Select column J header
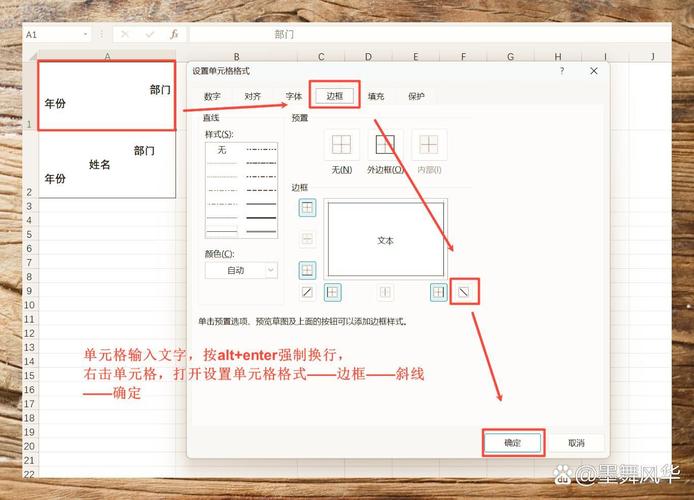The height and width of the screenshot is (500, 694). pos(652,57)
